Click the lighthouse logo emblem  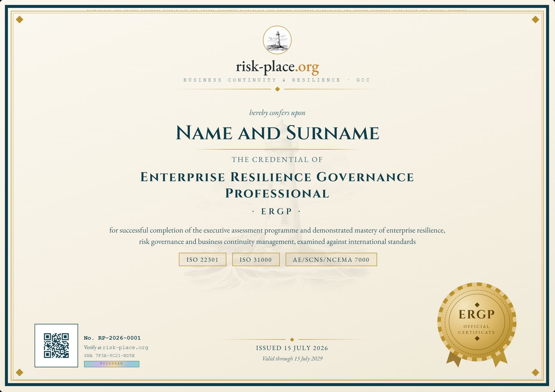(x=277, y=40)
